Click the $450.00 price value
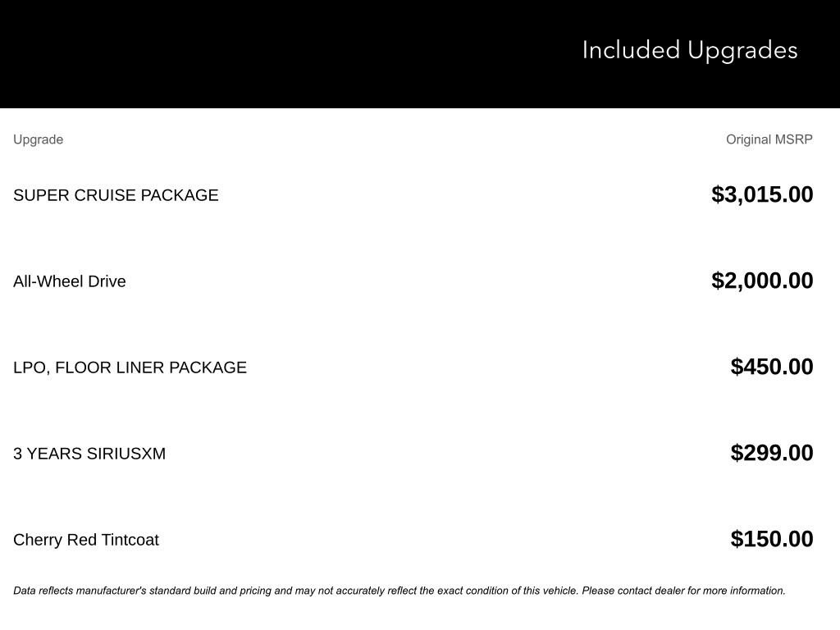840x630 pixels. coord(771,367)
